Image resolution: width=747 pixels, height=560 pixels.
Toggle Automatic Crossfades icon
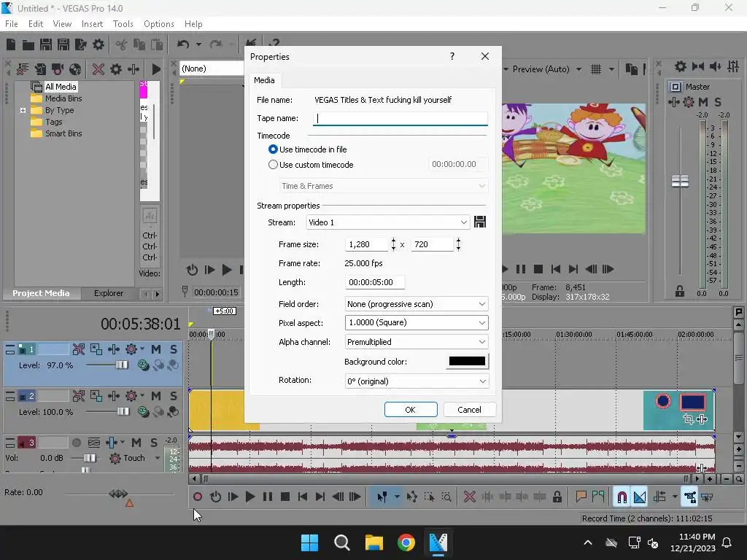pyautogui.click(x=639, y=497)
